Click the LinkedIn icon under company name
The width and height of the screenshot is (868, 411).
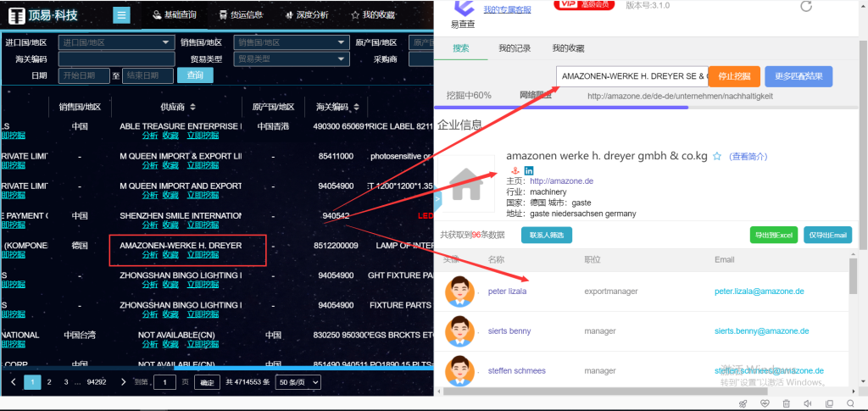529,171
